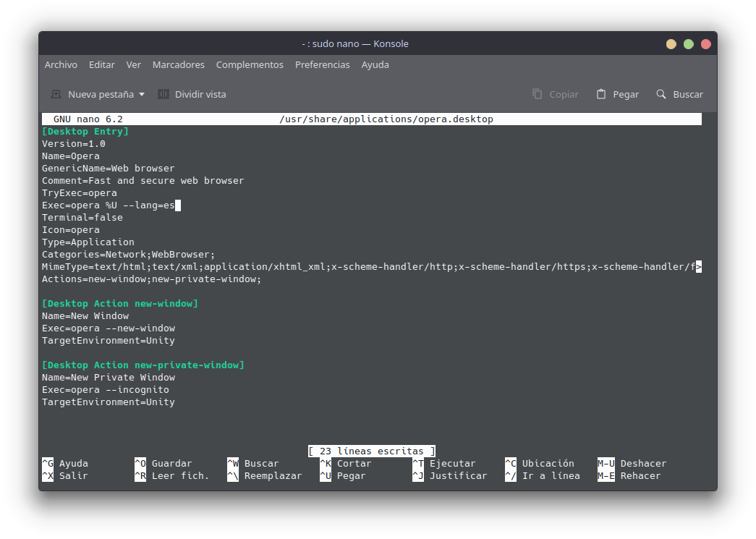
Task: Click the '^T Ejecutar' nano shortcut
Action: (444, 463)
